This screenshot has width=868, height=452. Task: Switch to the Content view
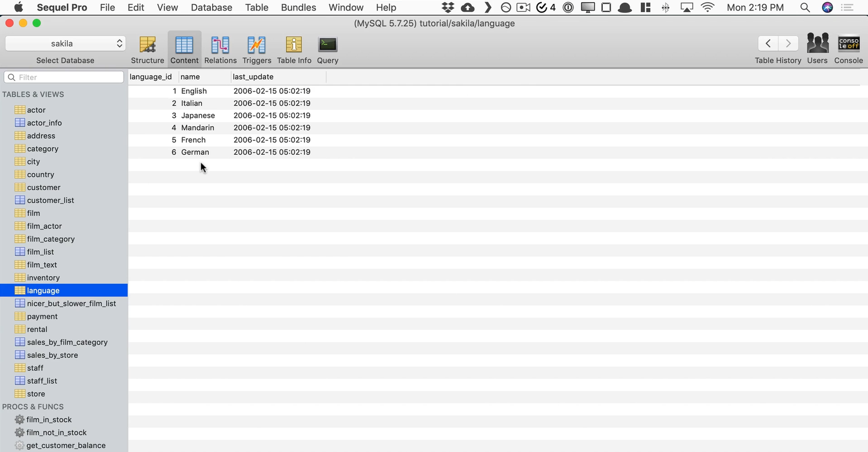point(184,50)
